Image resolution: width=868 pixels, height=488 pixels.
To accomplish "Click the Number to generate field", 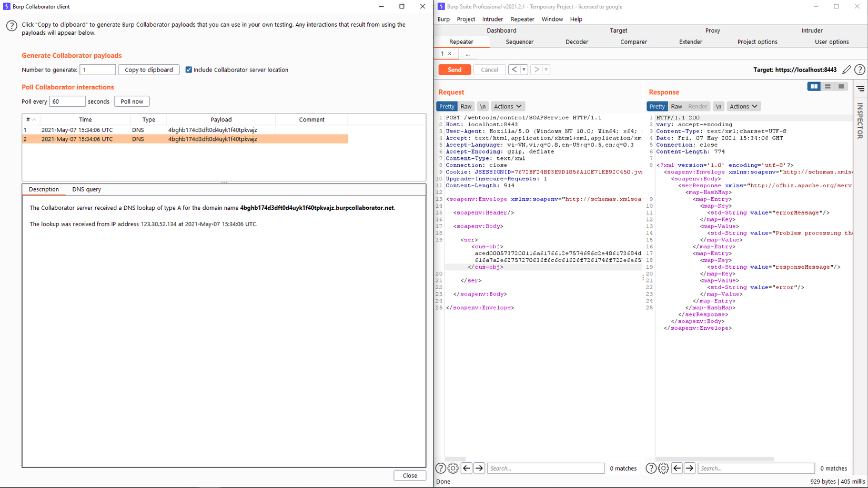I will point(97,70).
